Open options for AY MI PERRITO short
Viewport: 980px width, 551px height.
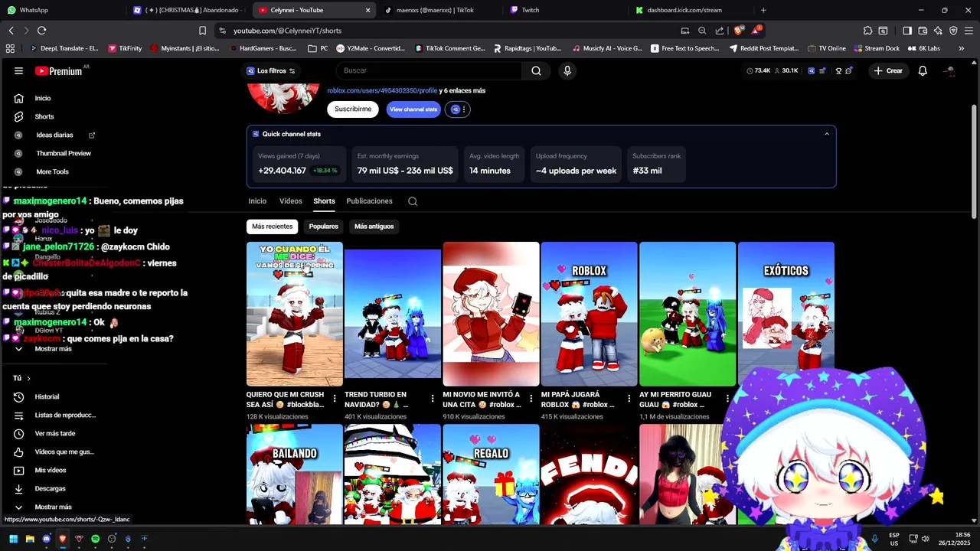(727, 399)
